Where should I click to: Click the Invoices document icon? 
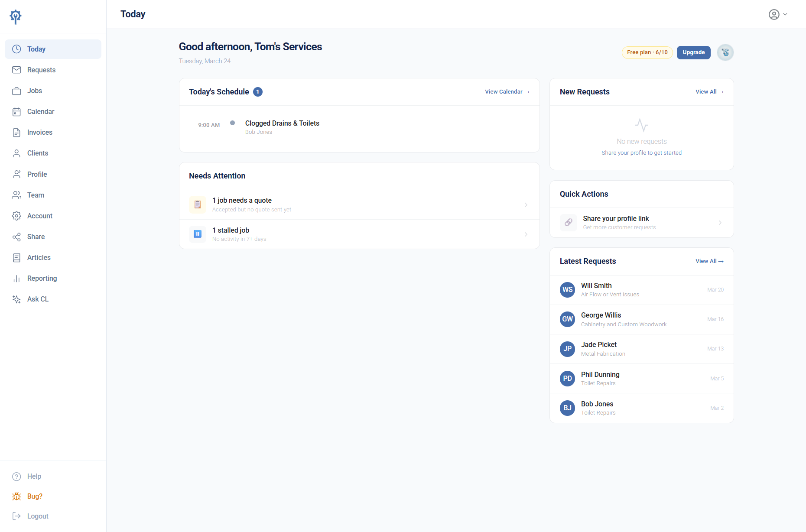(16, 133)
